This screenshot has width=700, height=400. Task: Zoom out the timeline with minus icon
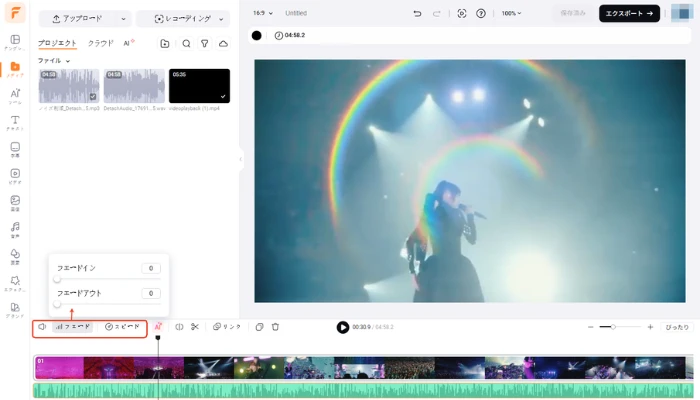[591, 327]
